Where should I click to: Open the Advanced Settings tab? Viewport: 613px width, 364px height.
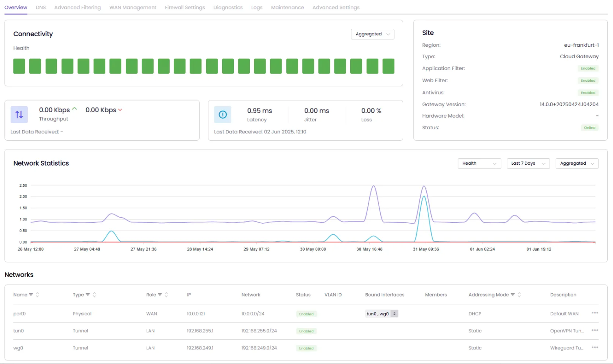point(336,7)
